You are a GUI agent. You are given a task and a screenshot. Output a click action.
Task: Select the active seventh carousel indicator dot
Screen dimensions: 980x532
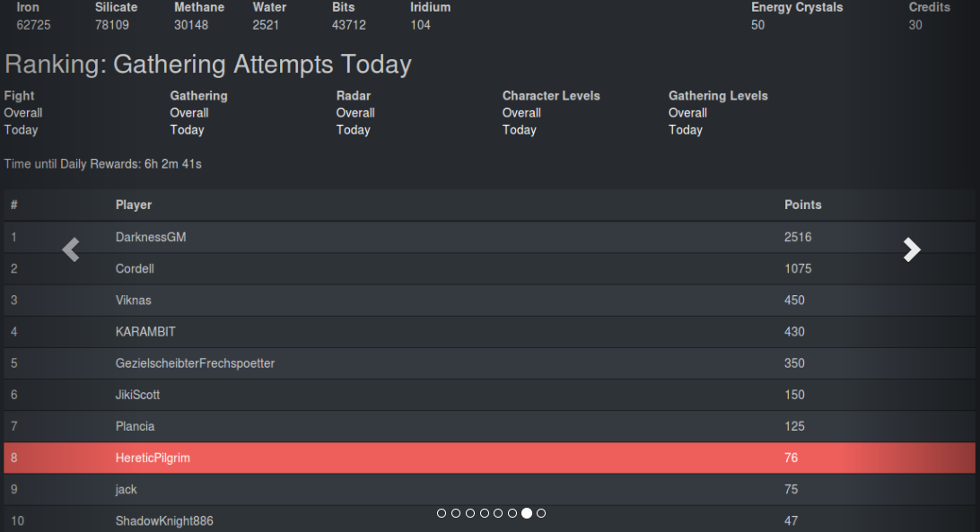point(527,513)
